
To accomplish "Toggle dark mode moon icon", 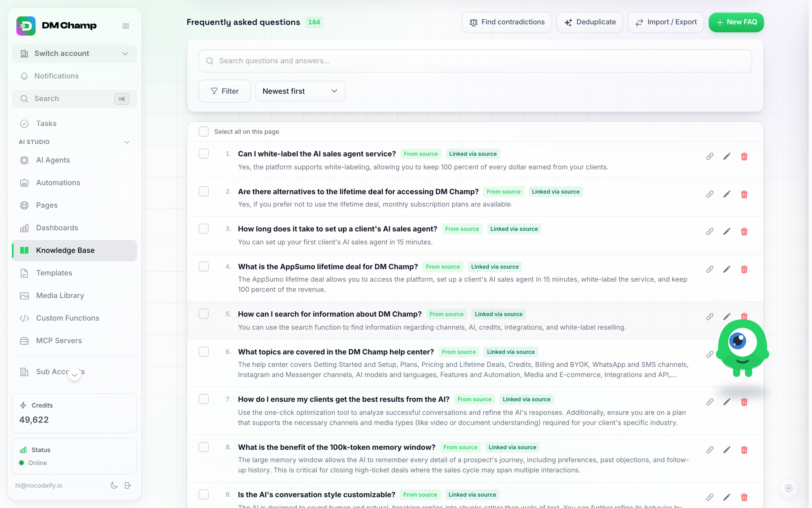I will coord(114,485).
